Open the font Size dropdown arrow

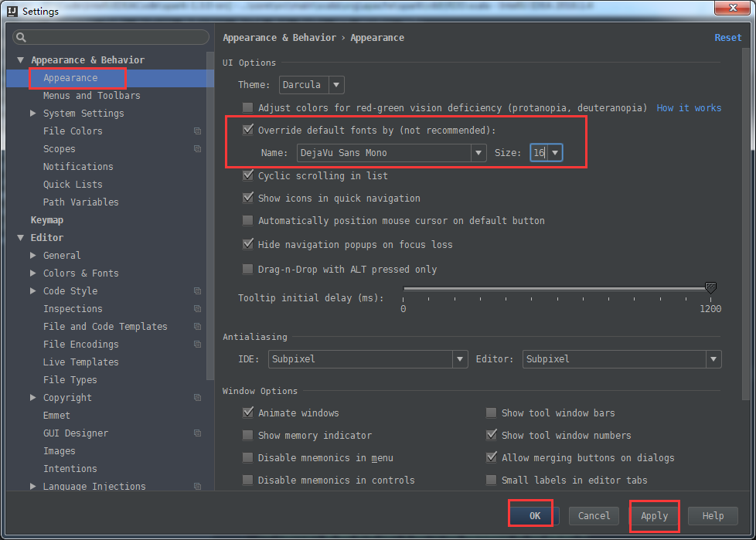click(x=555, y=153)
